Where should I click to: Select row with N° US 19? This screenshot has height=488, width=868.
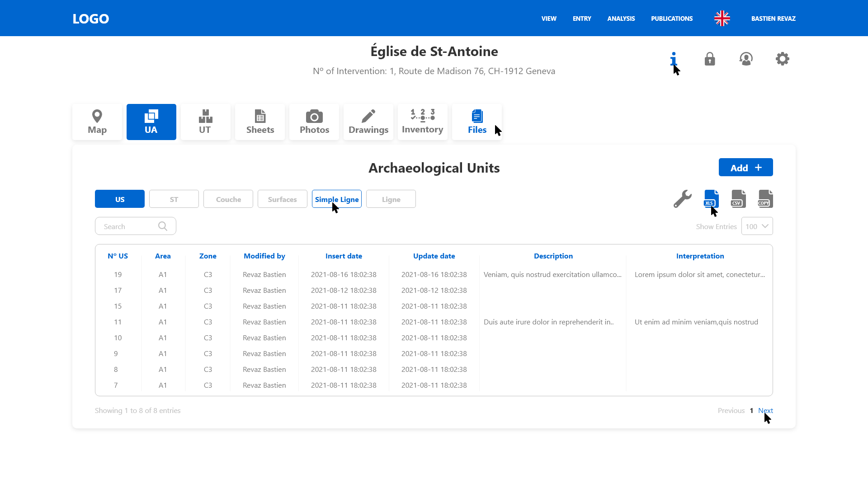(434, 274)
